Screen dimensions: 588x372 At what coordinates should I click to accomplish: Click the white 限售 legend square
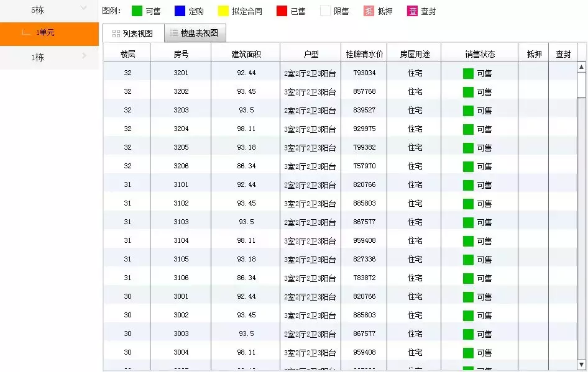(324, 11)
